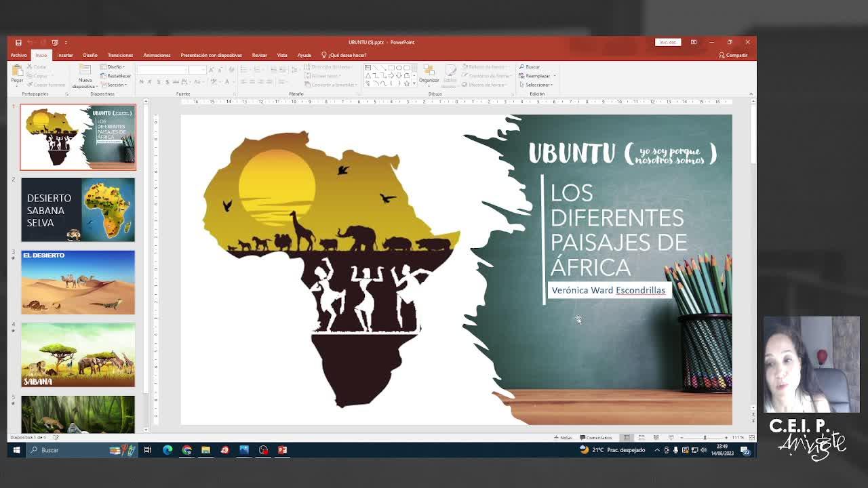Screen dimensions: 868x488
Task: Expand the shapes gallery more arrow
Action: pos(413,83)
